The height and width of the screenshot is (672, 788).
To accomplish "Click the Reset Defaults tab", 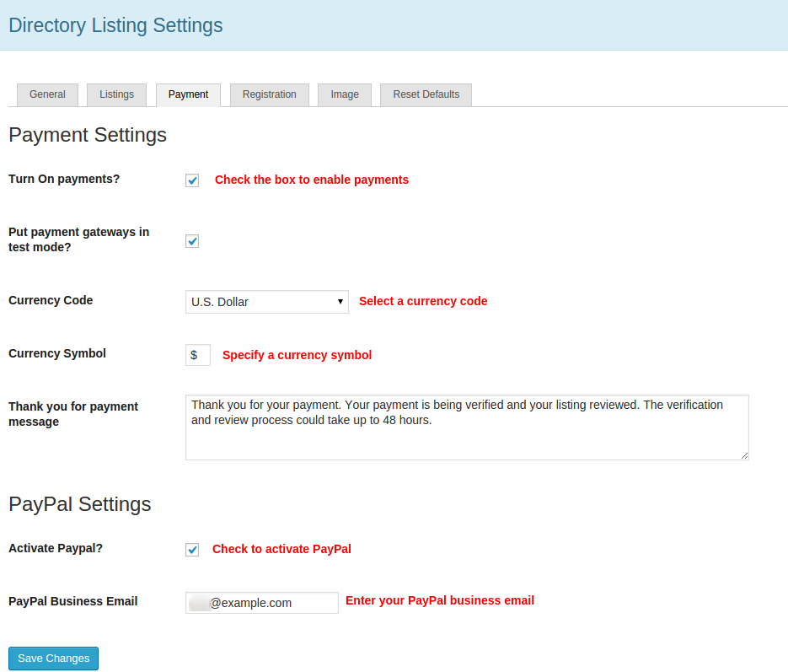I will (426, 94).
